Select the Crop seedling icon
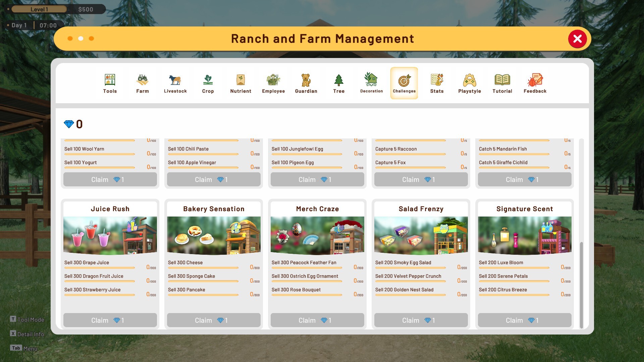644x362 pixels. pos(208,80)
